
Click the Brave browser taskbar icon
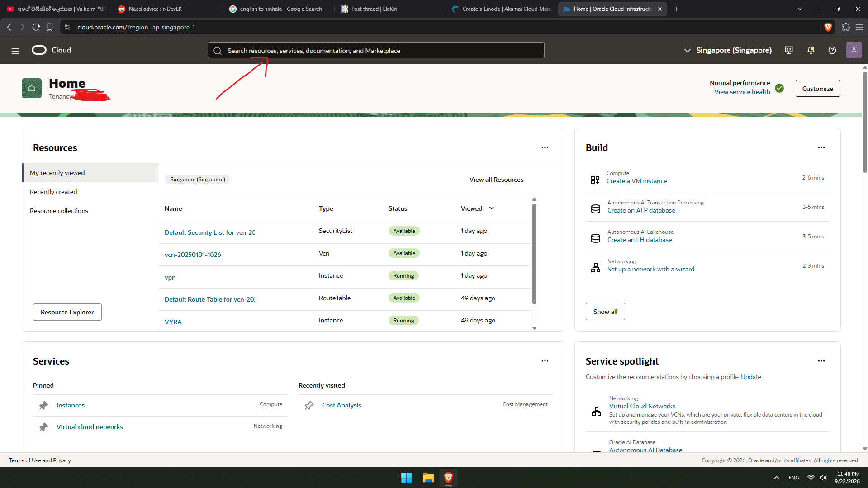point(448,478)
